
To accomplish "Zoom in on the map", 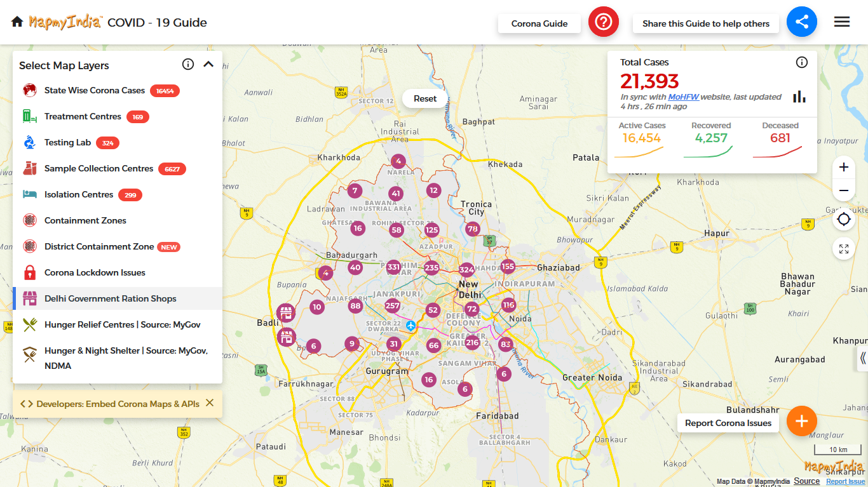I will (x=844, y=167).
